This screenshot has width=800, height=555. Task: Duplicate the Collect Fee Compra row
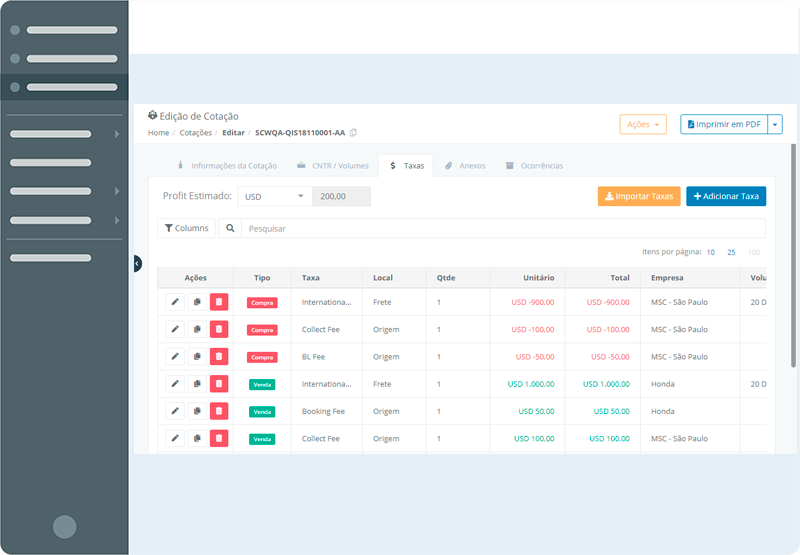pos(197,329)
